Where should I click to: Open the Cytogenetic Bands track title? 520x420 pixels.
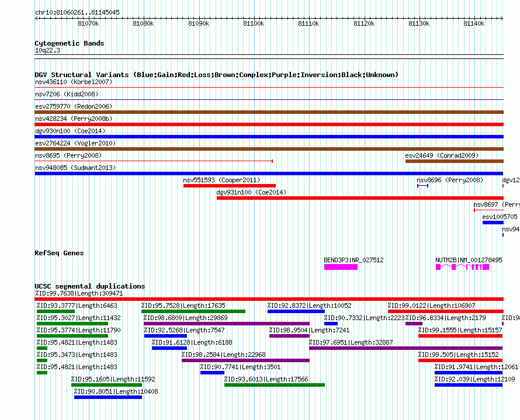click(x=70, y=43)
